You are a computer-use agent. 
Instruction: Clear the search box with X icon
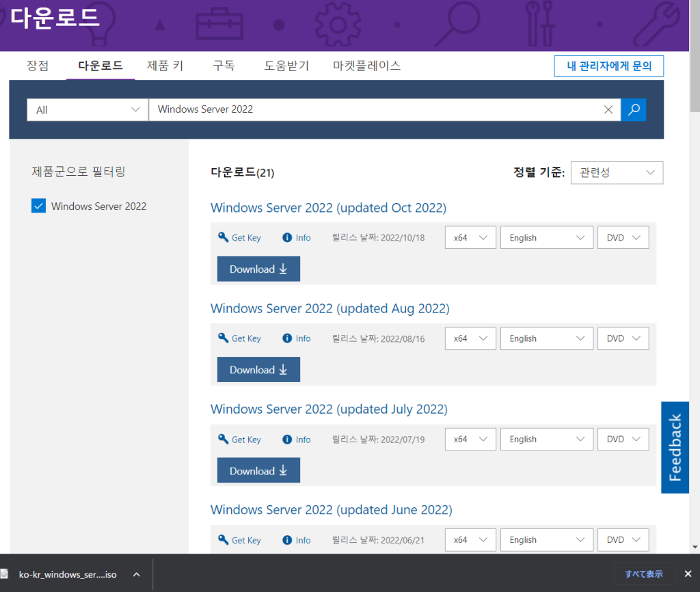click(x=608, y=109)
